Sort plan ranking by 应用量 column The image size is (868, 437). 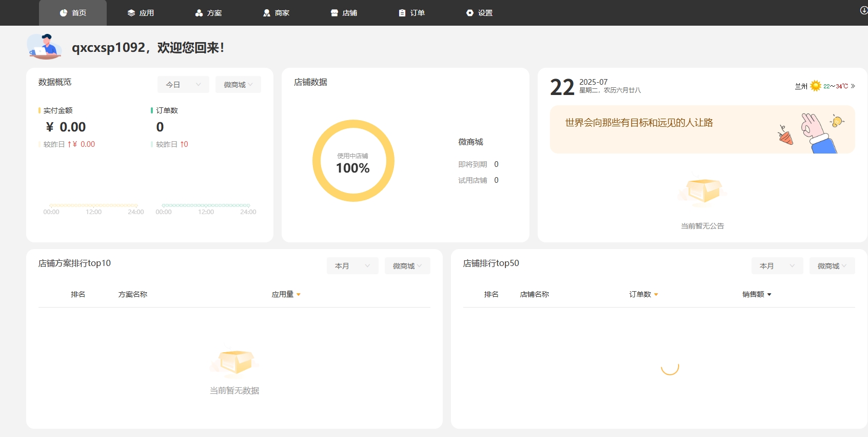286,294
